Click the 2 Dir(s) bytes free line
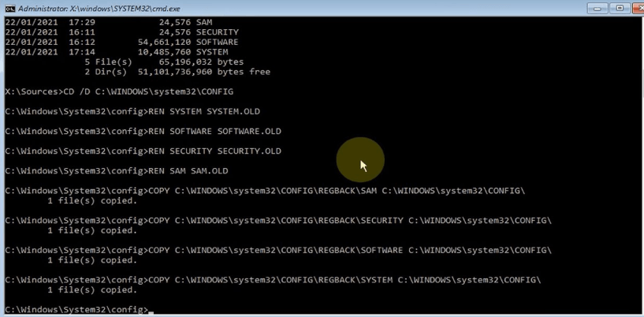644x317 pixels. click(177, 72)
